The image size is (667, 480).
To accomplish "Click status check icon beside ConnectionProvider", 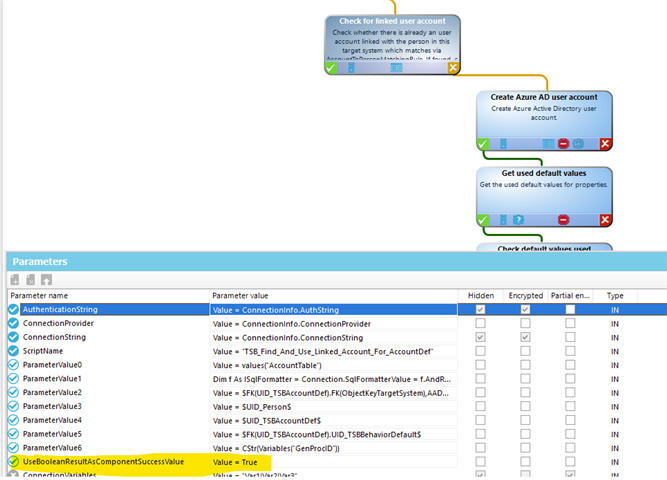I will [14, 323].
